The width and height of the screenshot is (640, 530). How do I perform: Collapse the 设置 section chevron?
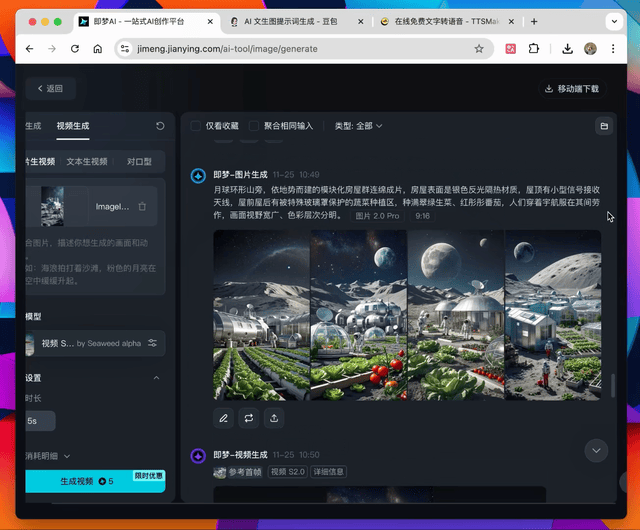[156, 378]
